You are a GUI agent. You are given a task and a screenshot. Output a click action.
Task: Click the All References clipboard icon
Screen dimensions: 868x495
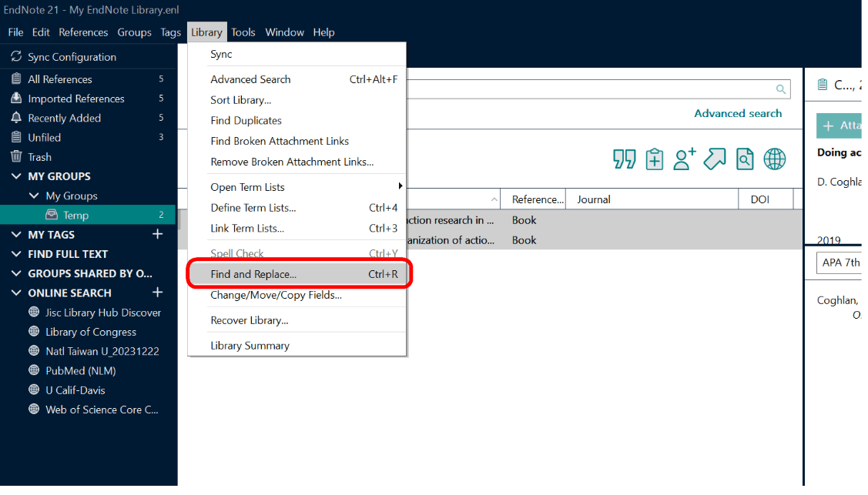tap(16, 79)
